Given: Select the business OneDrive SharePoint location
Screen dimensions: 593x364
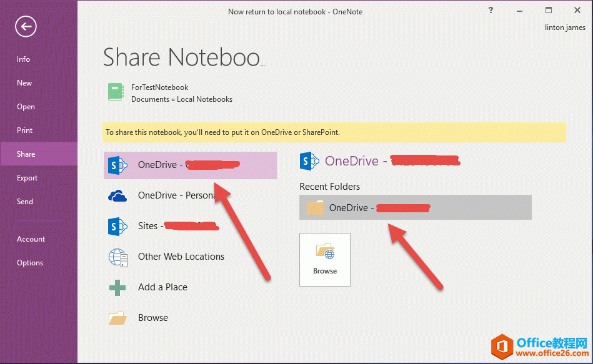Looking at the screenshot, I should point(190,165).
